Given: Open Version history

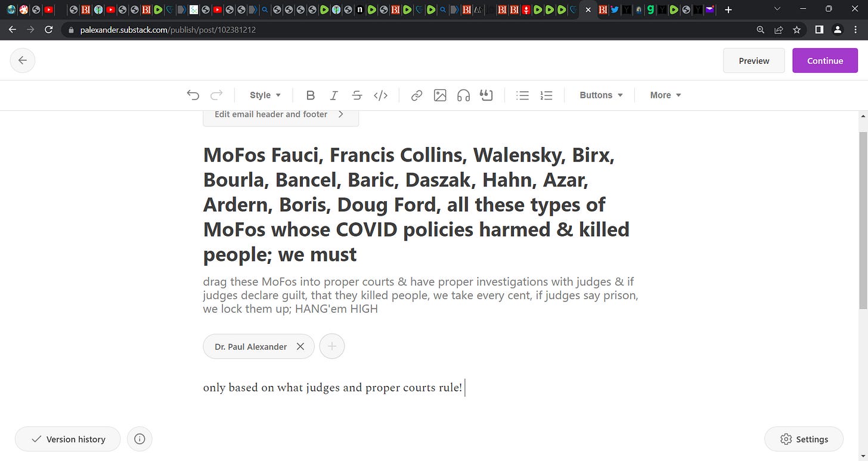Looking at the screenshot, I should point(67,439).
